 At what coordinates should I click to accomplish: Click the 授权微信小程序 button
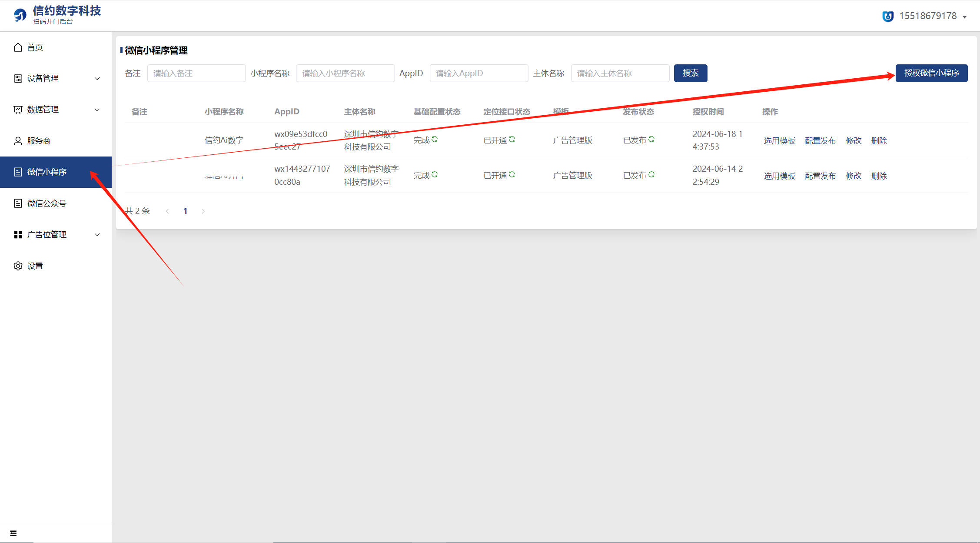point(931,73)
